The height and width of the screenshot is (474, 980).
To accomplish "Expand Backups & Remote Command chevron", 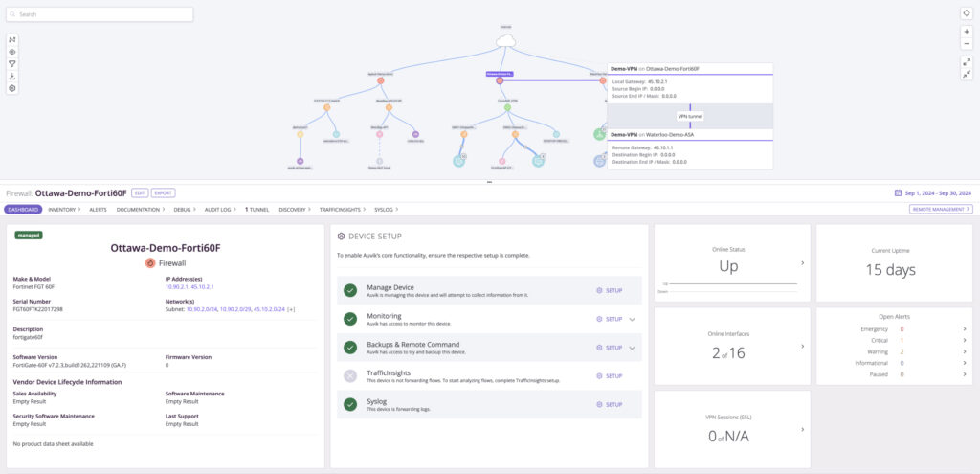I will [633, 348].
